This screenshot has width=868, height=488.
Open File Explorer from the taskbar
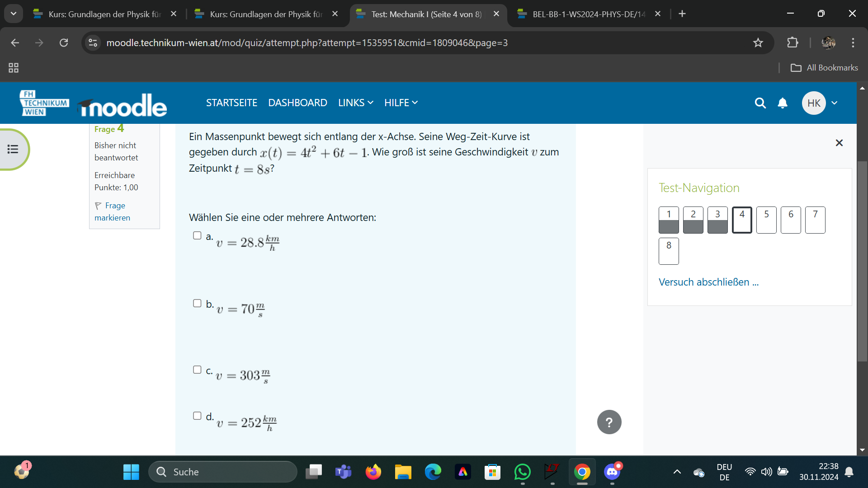click(403, 472)
